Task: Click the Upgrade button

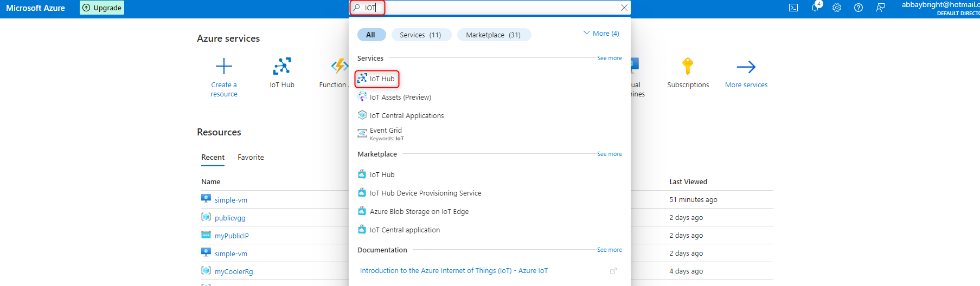Action: pyautogui.click(x=102, y=8)
